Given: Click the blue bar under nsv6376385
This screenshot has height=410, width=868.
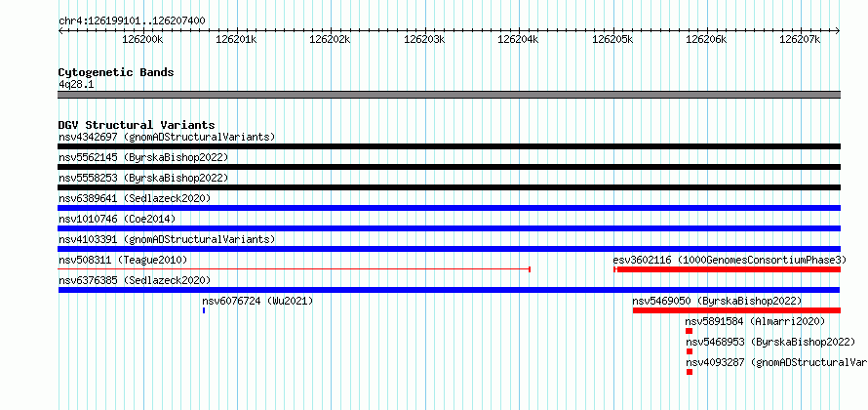Looking at the screenshot, I should click(449, 290).
